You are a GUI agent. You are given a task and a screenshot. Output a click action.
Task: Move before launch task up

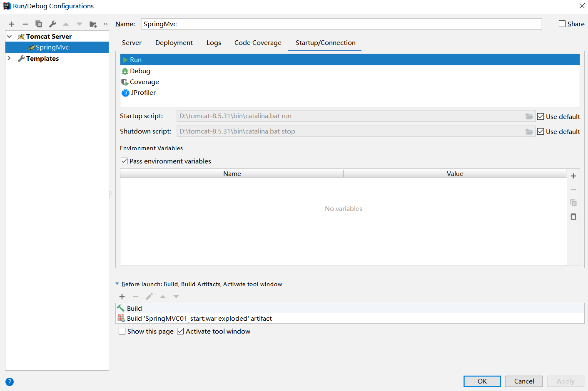pyautogui.click(x=163, y=297)
